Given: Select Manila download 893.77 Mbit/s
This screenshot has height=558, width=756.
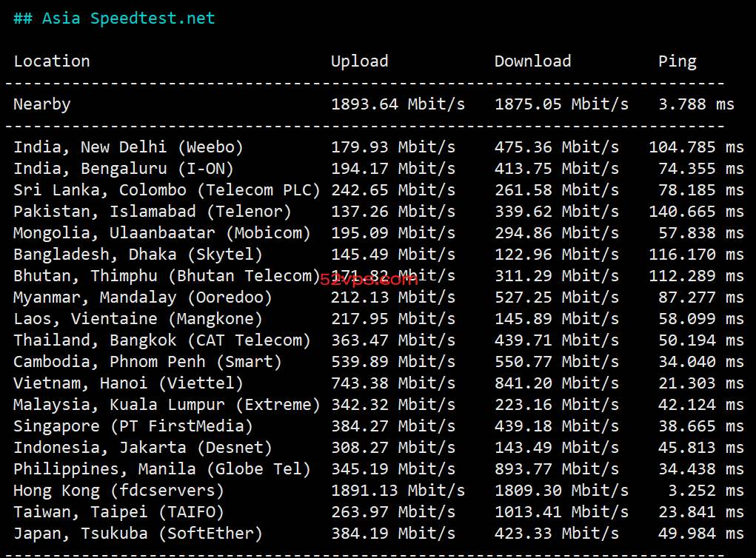Looking at the screenshot, I should 557,469.
